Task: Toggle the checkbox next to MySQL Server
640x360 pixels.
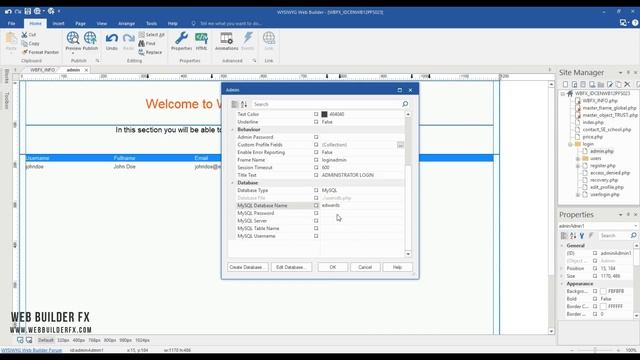Action: click(x=316, y=221)
